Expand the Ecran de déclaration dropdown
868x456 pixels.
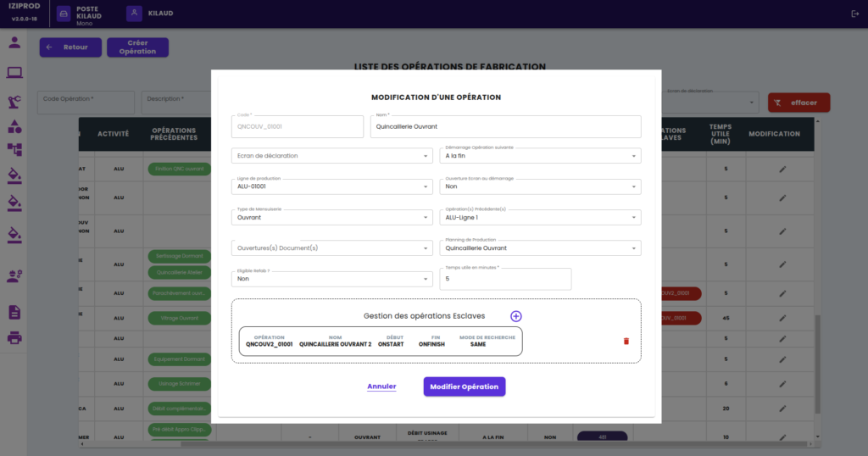(x=331, y=156)
